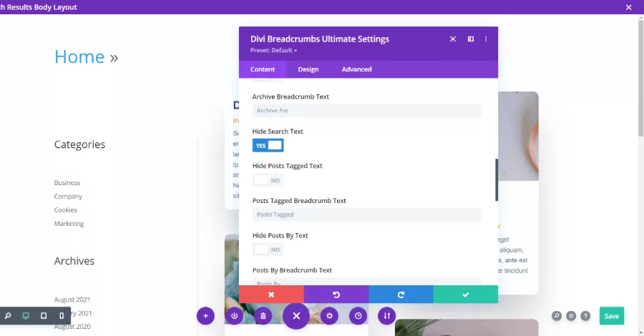This screenshot has width=644, height=336.
Task: Discard changes with red X button
Action: (271, 295)
